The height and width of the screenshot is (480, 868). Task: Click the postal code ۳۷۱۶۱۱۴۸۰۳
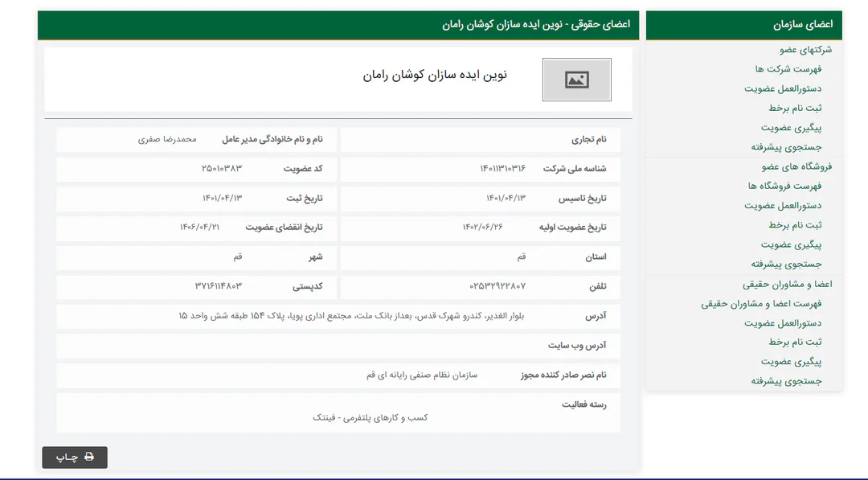coord(218,286)
